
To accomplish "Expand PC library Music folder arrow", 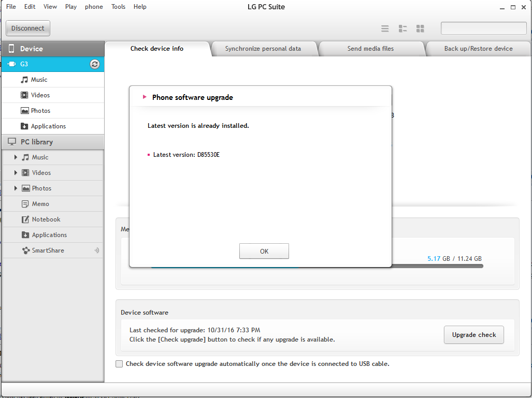I will [x=15, y=157].
